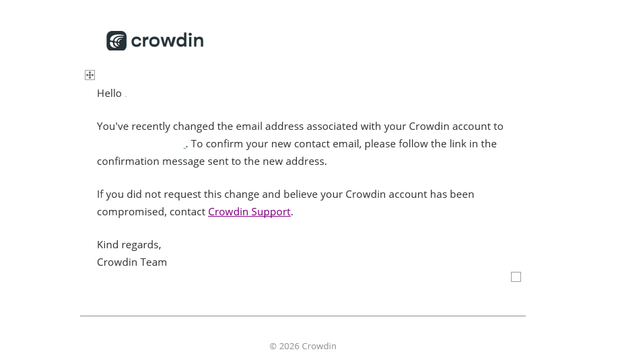Click the "Hello" greeting text
618x364 pixels.
click(x=109, y=94)
